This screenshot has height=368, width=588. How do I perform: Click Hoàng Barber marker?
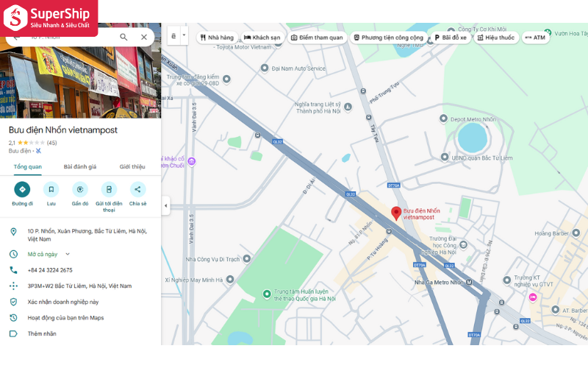[576, 233]
